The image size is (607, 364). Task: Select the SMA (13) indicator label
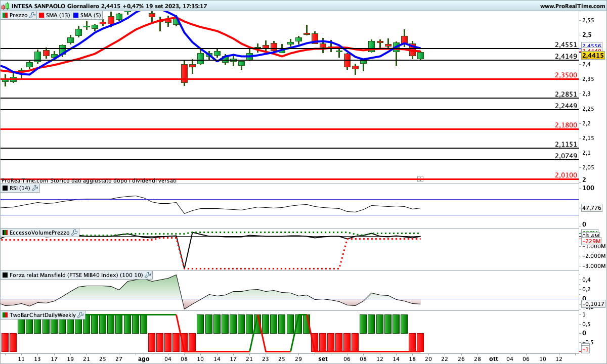point(58,15)
